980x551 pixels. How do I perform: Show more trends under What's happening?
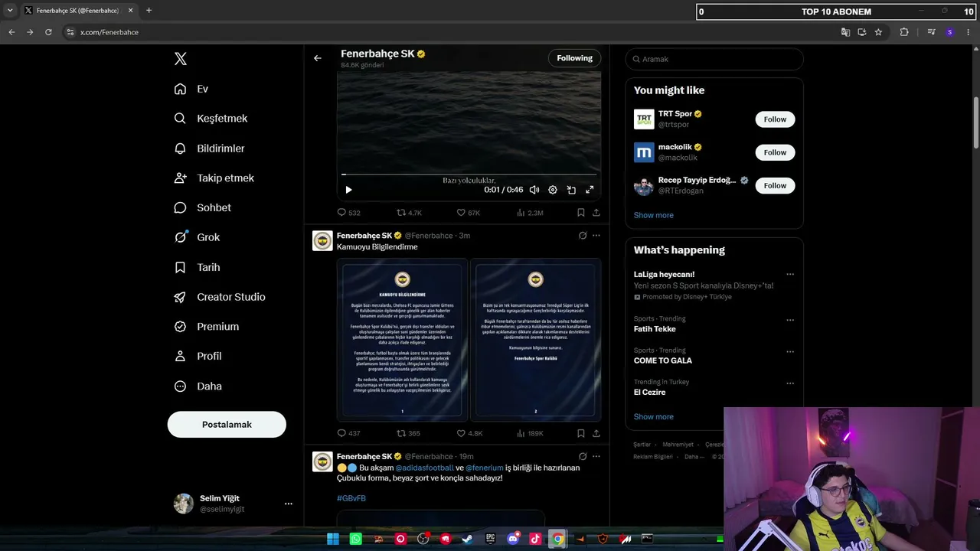point(654,417)
